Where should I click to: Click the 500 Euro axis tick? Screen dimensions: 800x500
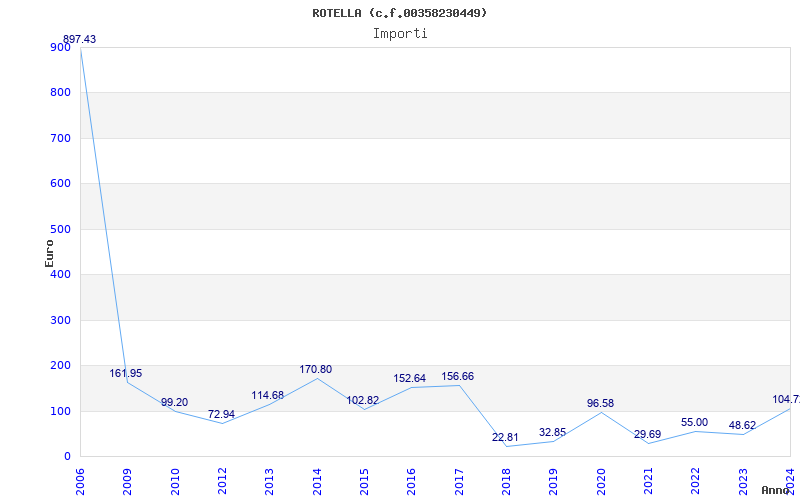[60, 230]
